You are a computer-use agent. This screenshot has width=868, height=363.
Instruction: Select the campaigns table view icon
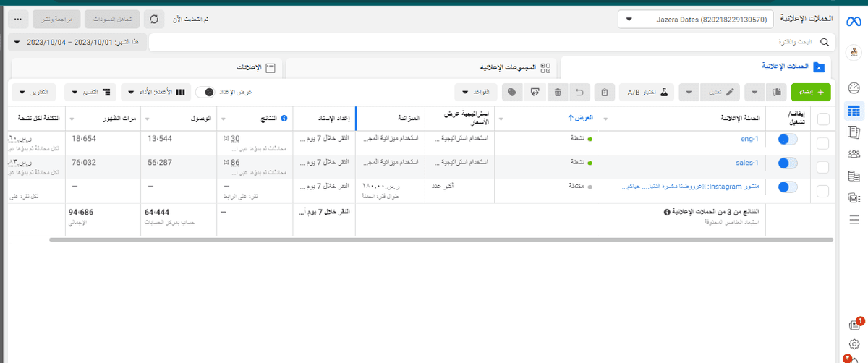pos(854,111)
